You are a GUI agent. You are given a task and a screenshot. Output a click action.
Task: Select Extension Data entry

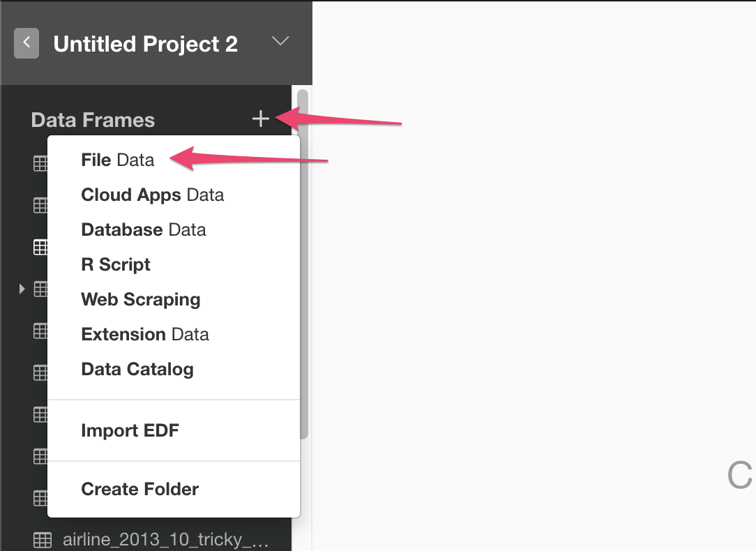(144, 334)
